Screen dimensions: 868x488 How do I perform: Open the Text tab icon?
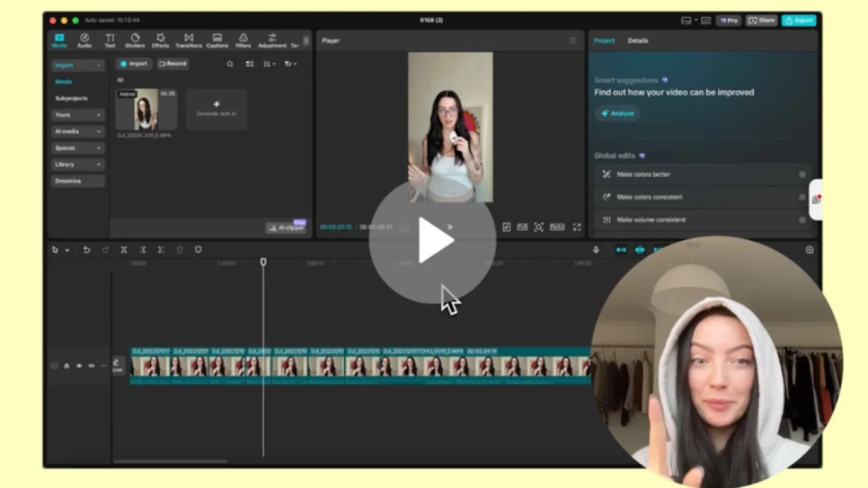pyautogui.click(x=110, y=40)
